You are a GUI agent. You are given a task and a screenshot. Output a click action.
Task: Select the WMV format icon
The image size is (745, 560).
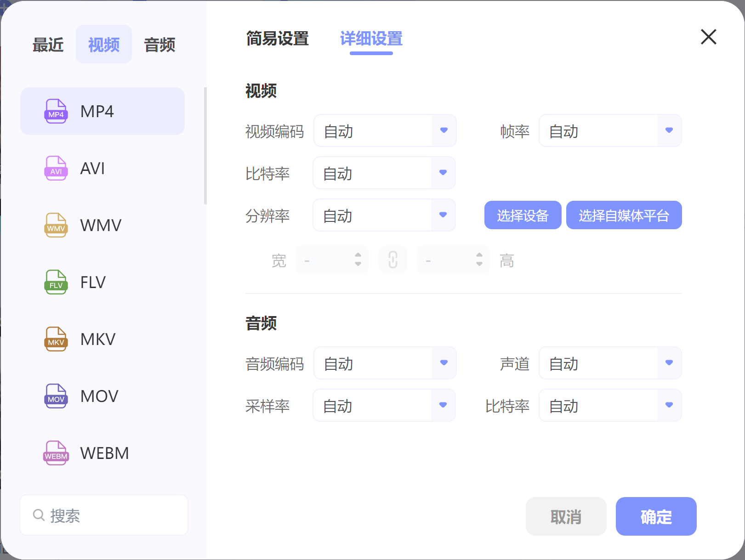55,225
